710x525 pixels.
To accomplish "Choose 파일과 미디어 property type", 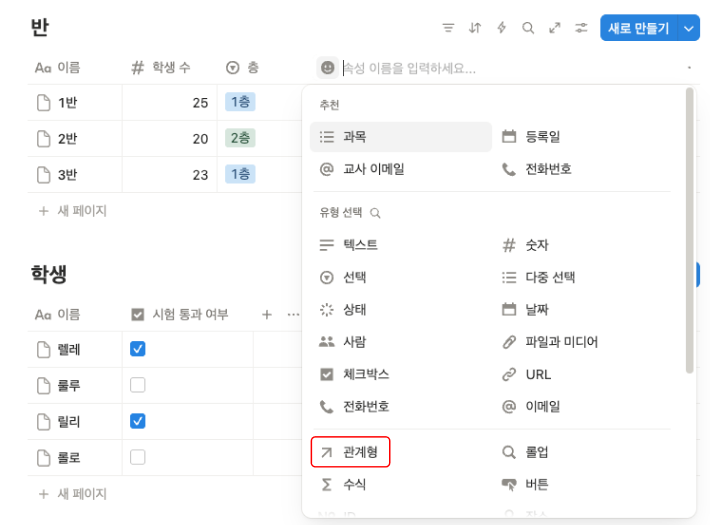I will (583, 342).
